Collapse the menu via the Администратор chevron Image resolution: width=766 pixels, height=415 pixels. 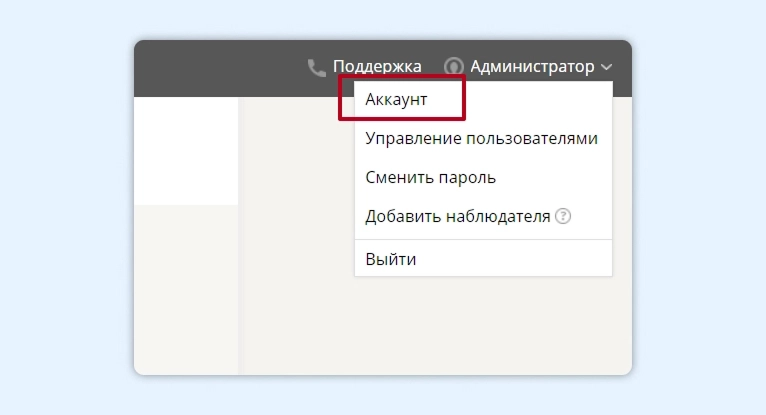coord(606,67)
